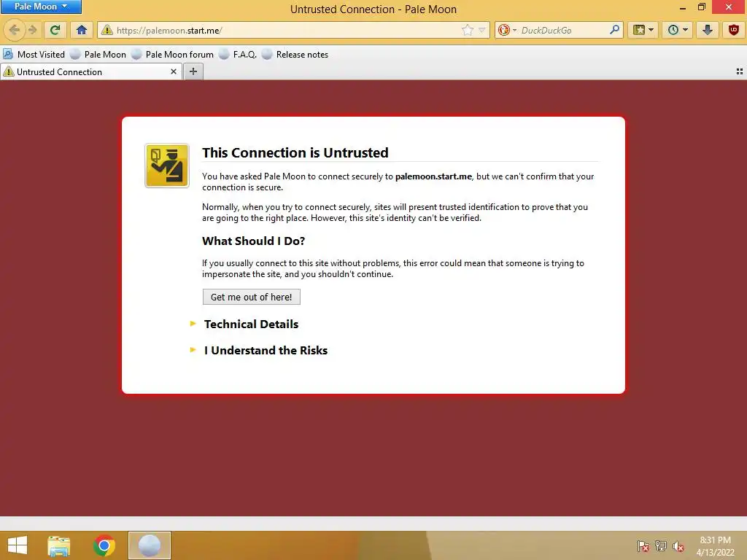Open the Most Visited bookmarks folder
Viewport: 747px width, 560px height.
click(x=34, y=54)
